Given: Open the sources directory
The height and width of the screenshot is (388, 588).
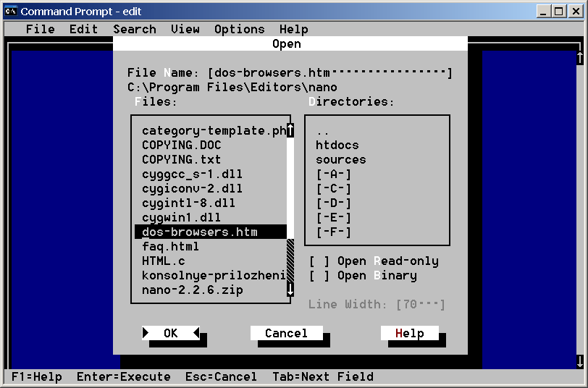Looking at the screenshot, I should tap(340, 160).
